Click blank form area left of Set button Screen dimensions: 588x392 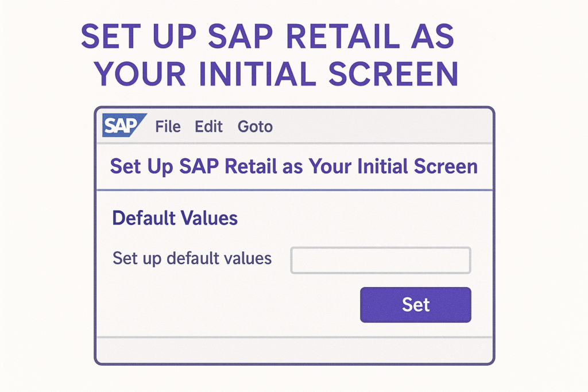pyautogui.click(x=230, y=305)
